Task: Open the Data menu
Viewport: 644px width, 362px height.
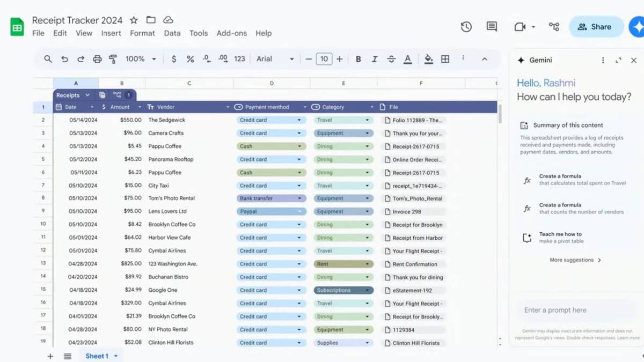Action: [172, 33]
